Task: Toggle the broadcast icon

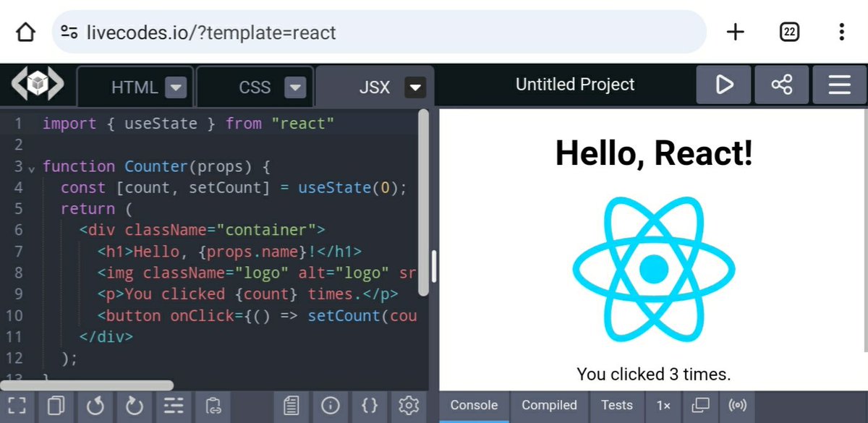Action: [737, 406]
